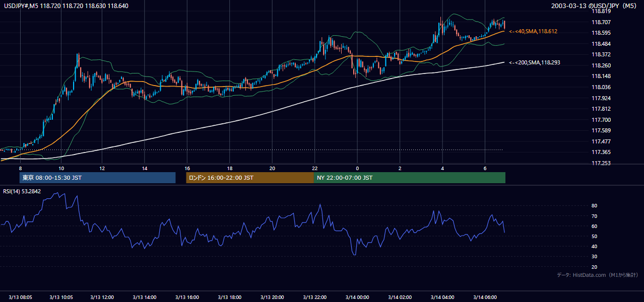Click the 3/13 16:00 time label
The width and height of the screenshot is (644, 302).
coord(187,297)
